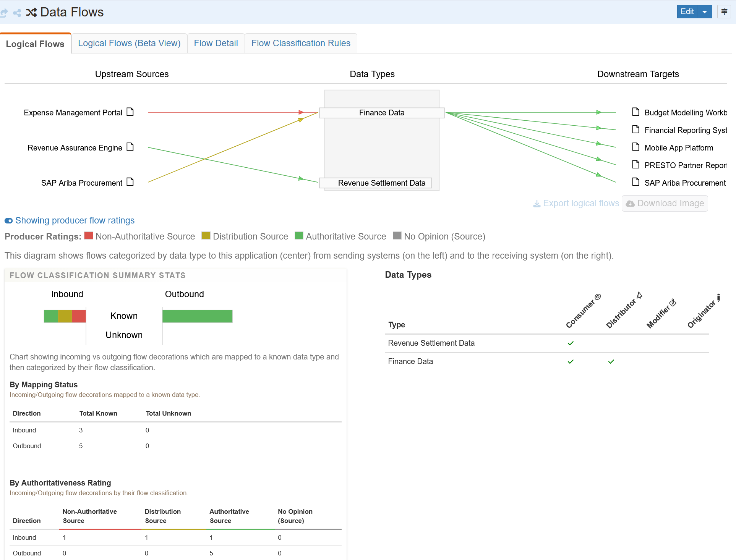The height and width of the screenshot is (560, 736).
Task: Click the Non-Authoritative Source red legend swatch
Action: pyautogui.click(x=89, y=236)
